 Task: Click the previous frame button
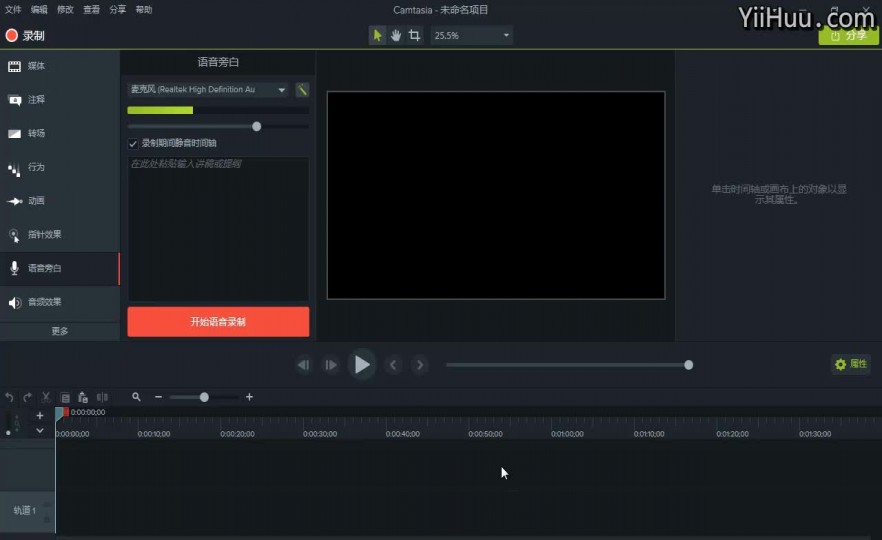click(303, 365)
